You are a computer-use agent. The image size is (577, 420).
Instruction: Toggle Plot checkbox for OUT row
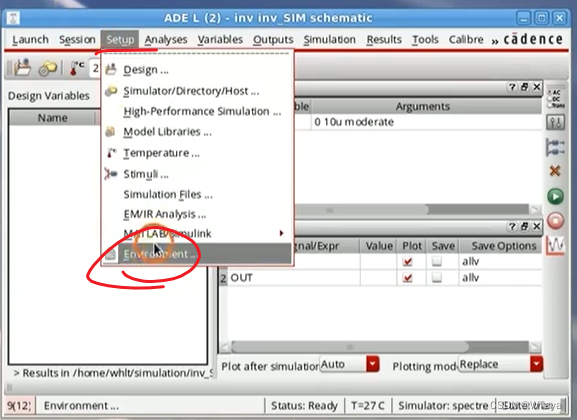click(407, 278)
